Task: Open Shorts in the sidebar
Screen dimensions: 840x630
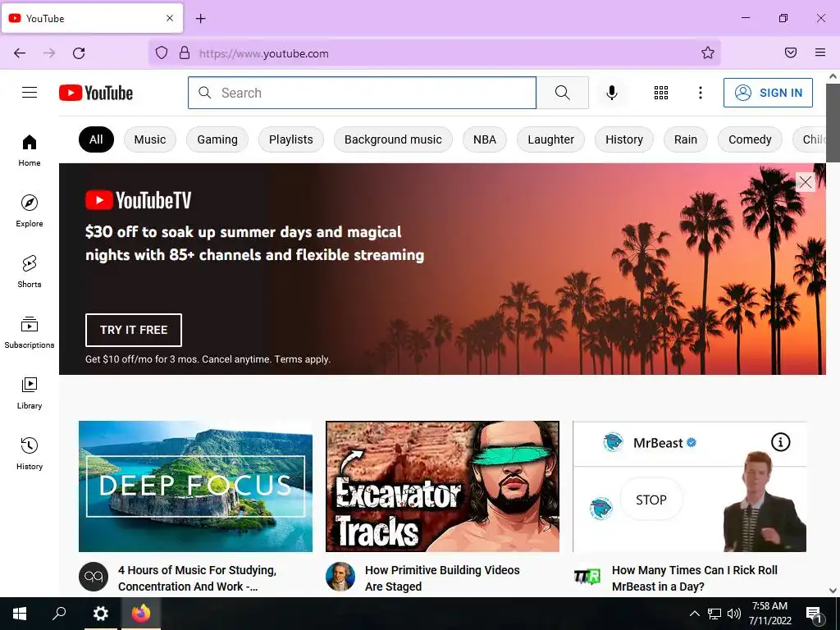Action: click(x=30, y=272)
